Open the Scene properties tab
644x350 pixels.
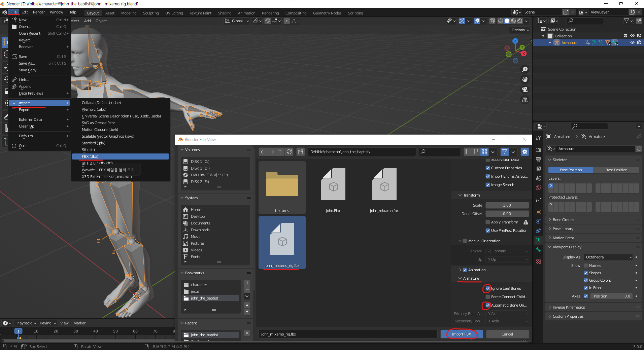click(x=538, y=178)
